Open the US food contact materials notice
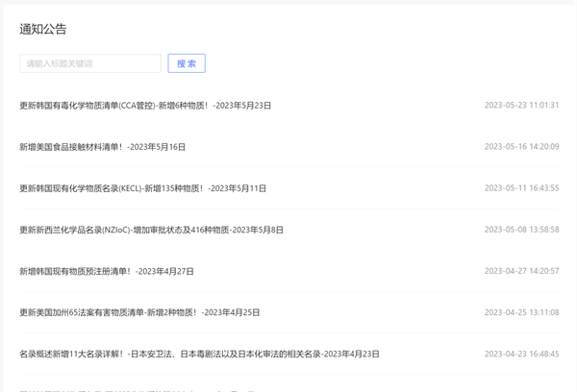The width and height of the screenshot is (577, 392). tap(102, 147)
